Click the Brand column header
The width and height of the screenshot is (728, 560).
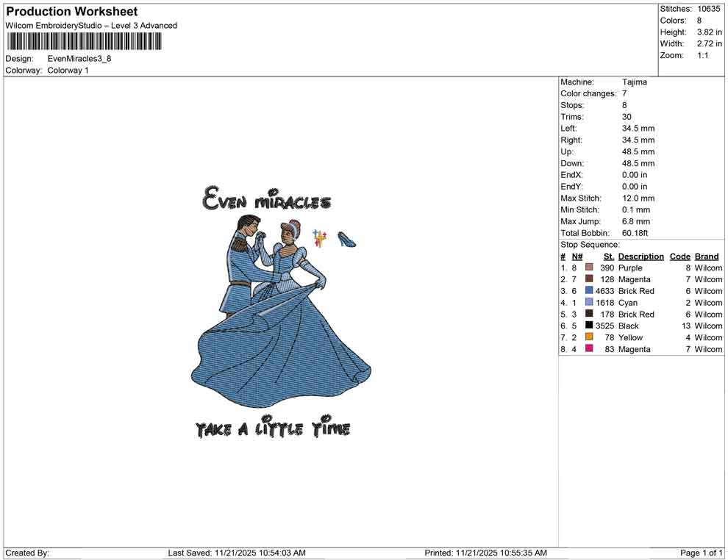tap(707, 256)
